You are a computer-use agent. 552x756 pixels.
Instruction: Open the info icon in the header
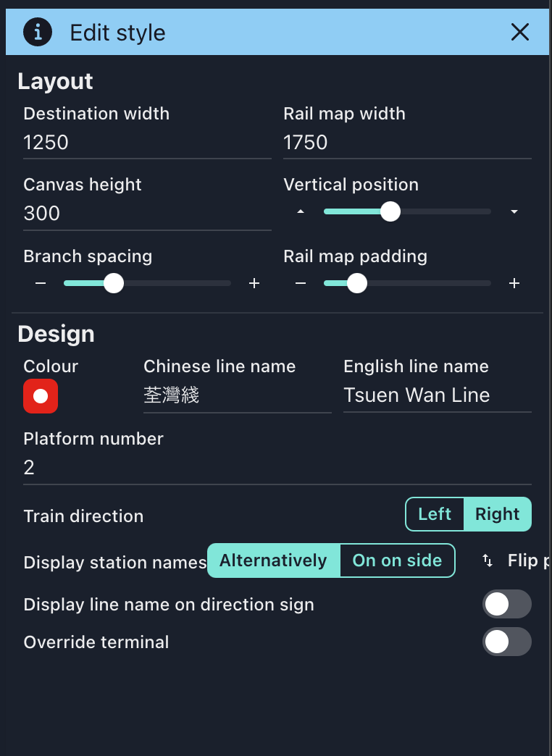(x=37, y=32)
